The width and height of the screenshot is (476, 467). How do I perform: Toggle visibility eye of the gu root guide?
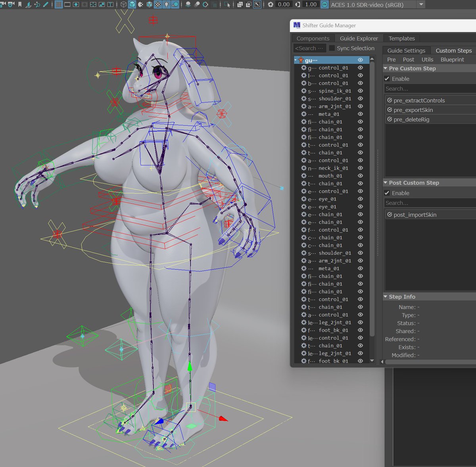click(x=360, y=60)
